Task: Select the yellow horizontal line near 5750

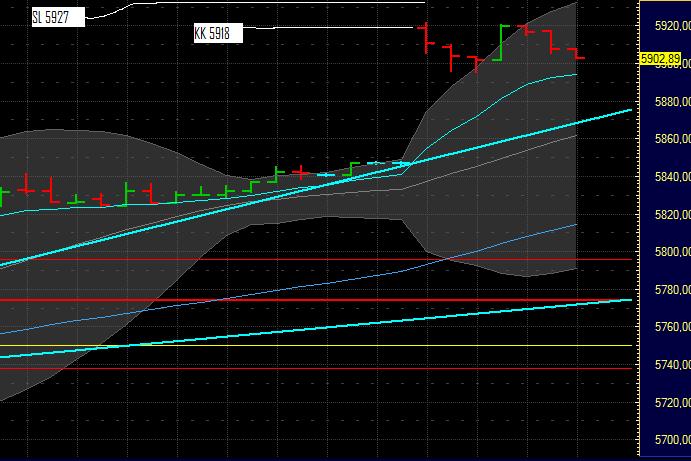Action: pos(300,346)
